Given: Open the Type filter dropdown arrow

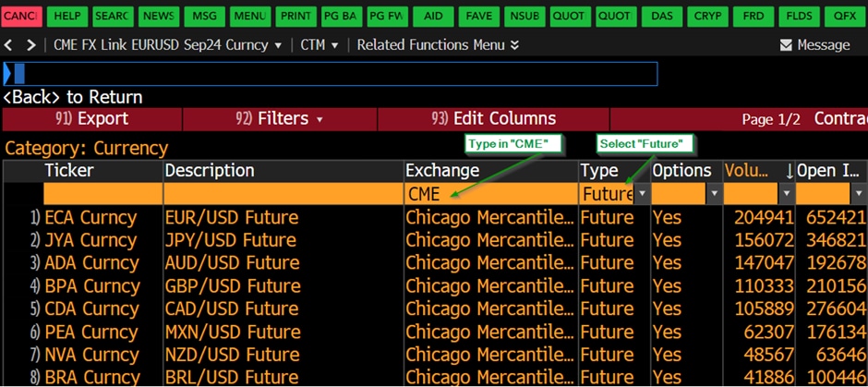Looking at the screenshot, I should [643, 194].
